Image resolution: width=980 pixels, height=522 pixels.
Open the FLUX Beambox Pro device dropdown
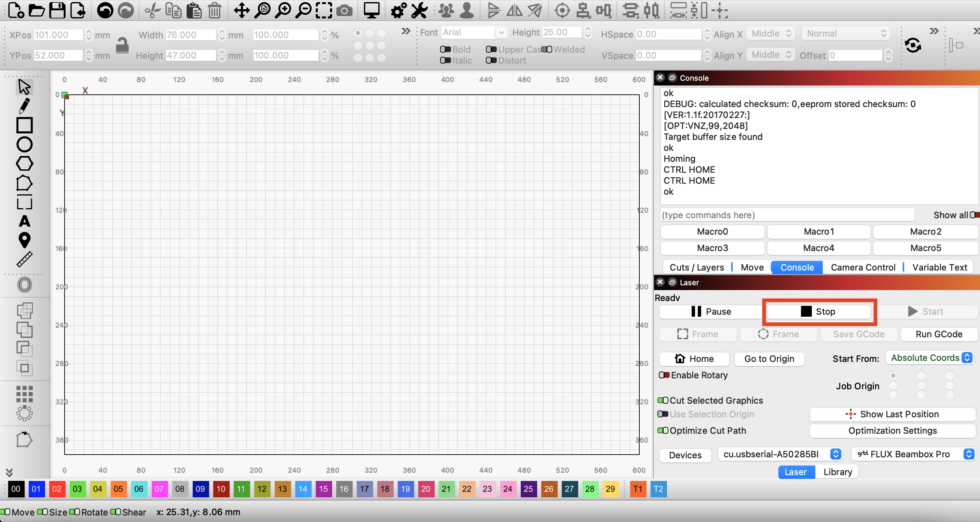pyautogui.click(x=913, y=454)
